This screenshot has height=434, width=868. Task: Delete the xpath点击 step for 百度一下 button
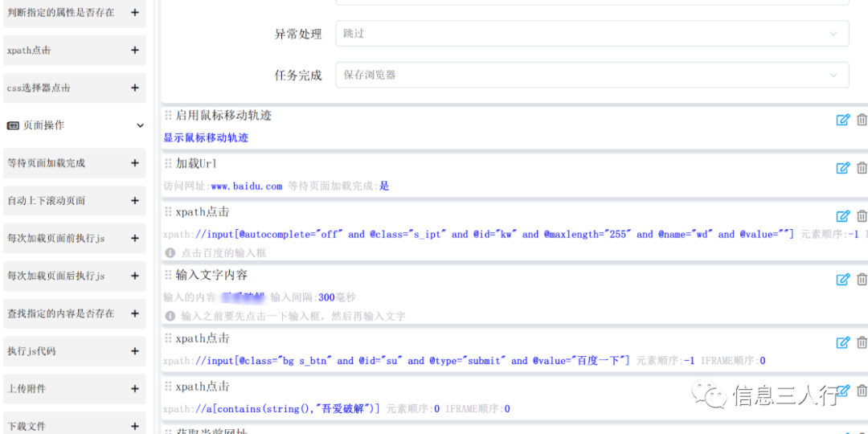click(x=862, y=342)
